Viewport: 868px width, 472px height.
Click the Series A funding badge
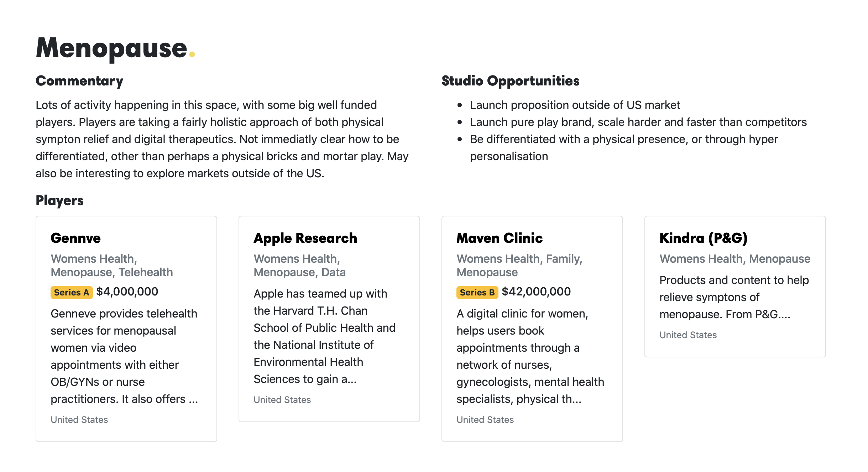pos(72,292)
